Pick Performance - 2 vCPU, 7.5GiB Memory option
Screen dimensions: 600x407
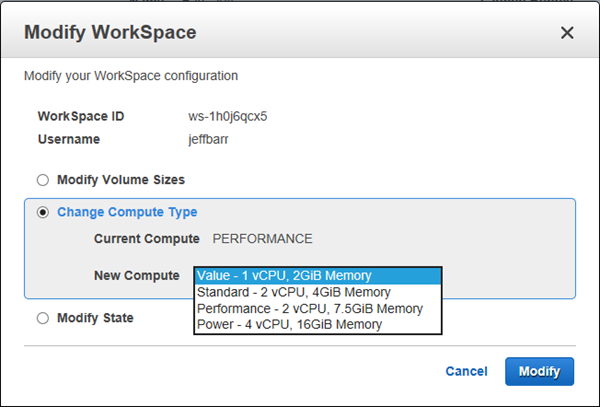(x=308, y=309)
